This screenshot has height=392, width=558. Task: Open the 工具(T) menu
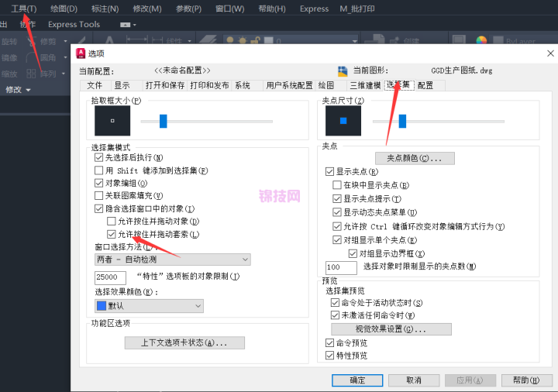[24, 9]
